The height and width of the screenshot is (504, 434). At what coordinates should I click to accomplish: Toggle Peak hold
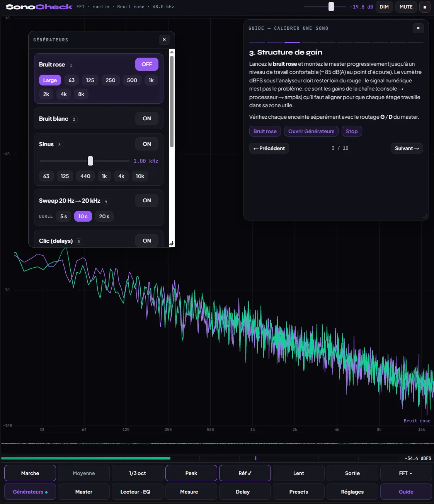[x=191, y=473]
